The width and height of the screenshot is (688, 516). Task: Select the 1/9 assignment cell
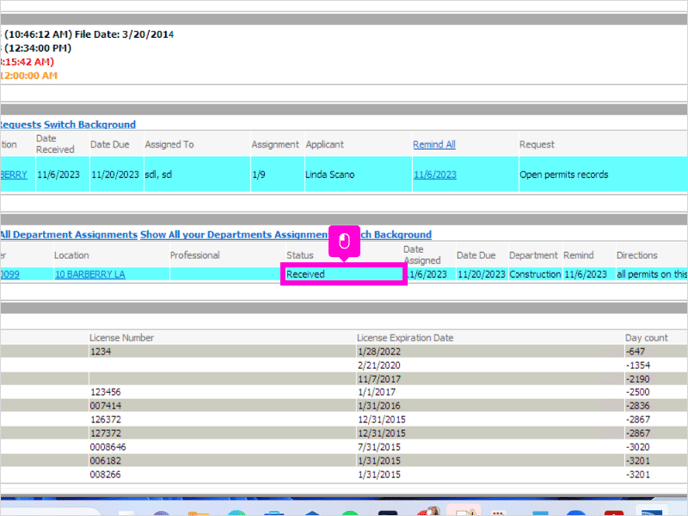click(x=277, y=175)
